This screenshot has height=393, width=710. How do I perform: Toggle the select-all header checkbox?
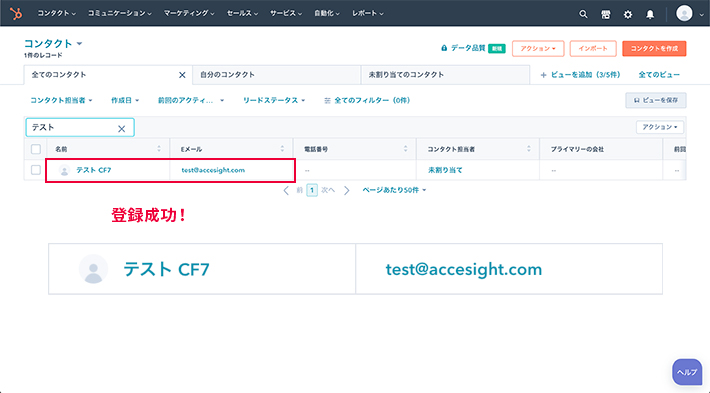[36, 149]
